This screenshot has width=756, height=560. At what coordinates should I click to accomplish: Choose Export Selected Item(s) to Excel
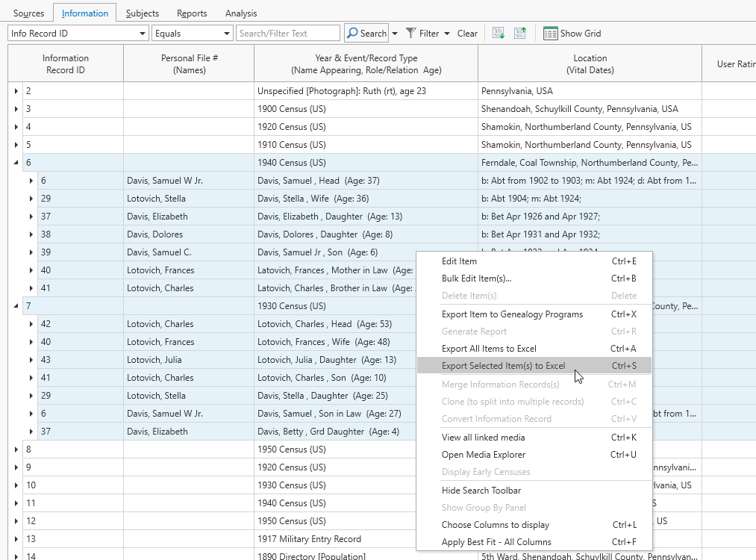click(x=503, y=366)
